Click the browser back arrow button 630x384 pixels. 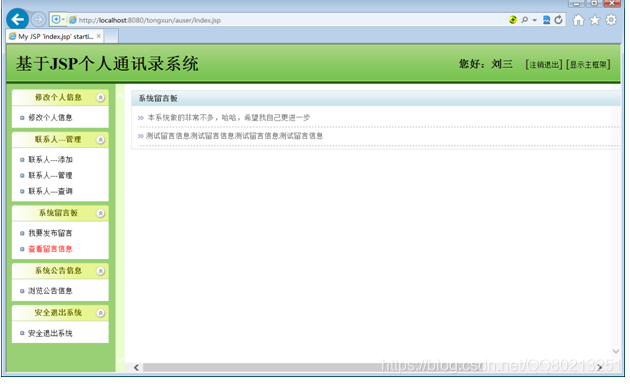(17, 19)
